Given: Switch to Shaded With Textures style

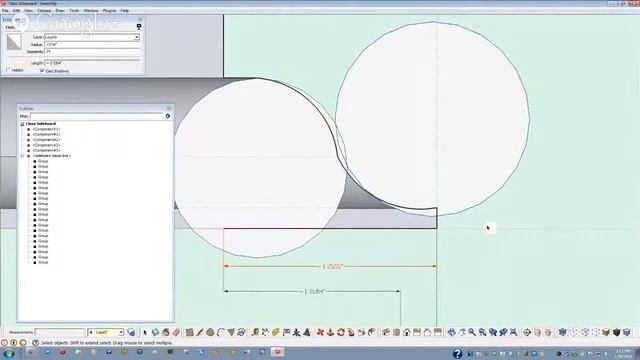Looking at the screenshot, I should (616, 333).
